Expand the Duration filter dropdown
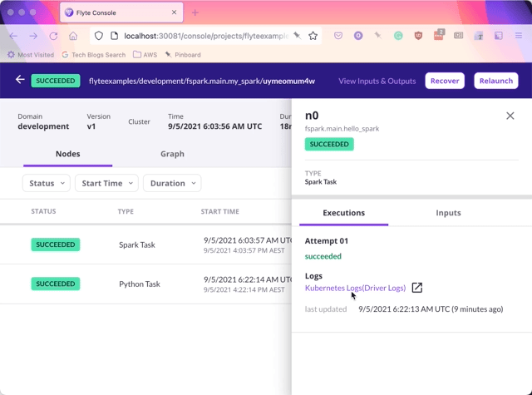Screen dimensions: 532x395 (172, 183)
